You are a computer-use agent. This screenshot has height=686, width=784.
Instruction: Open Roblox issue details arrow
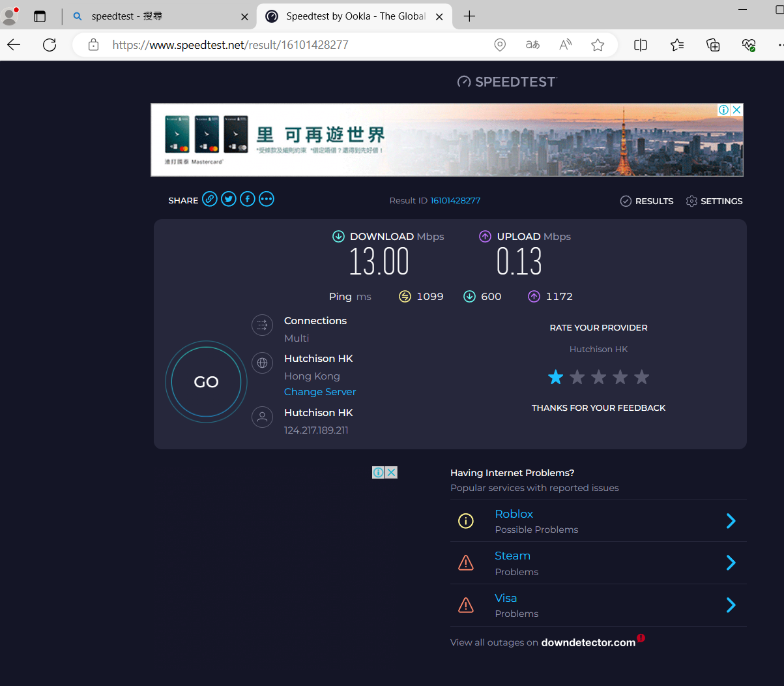pos(731,520)
